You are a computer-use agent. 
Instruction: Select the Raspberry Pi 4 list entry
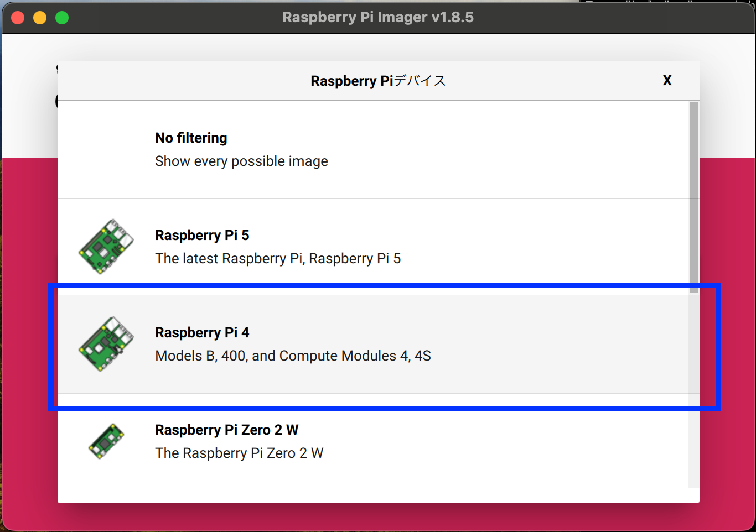[x=374, y=345]
